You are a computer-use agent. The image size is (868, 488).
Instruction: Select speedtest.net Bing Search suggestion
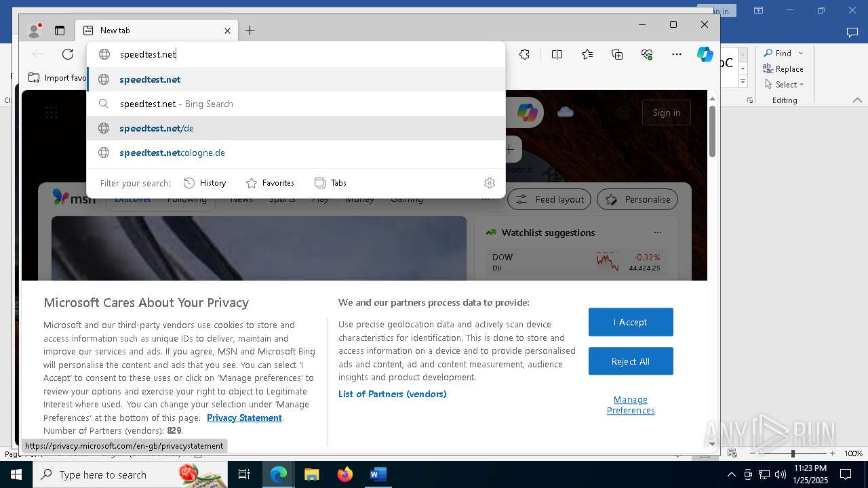pos(296,104)
